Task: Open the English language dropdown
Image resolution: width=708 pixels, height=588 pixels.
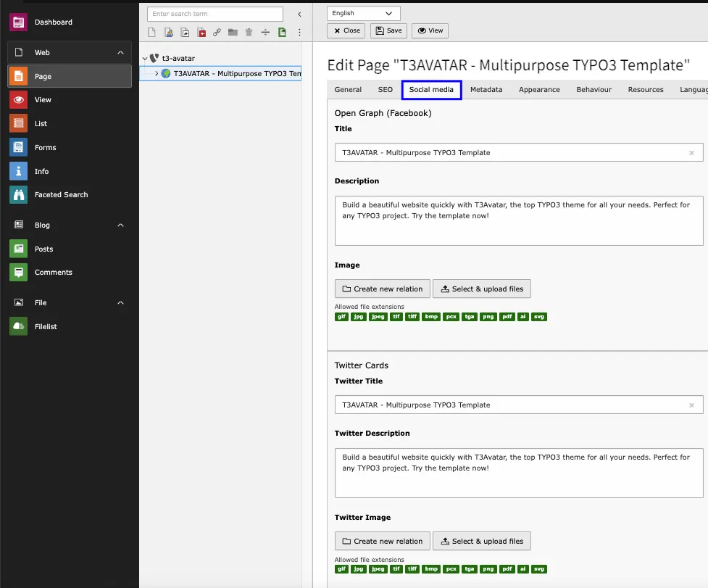Action: pyautogui.click(x=364, y=13)
